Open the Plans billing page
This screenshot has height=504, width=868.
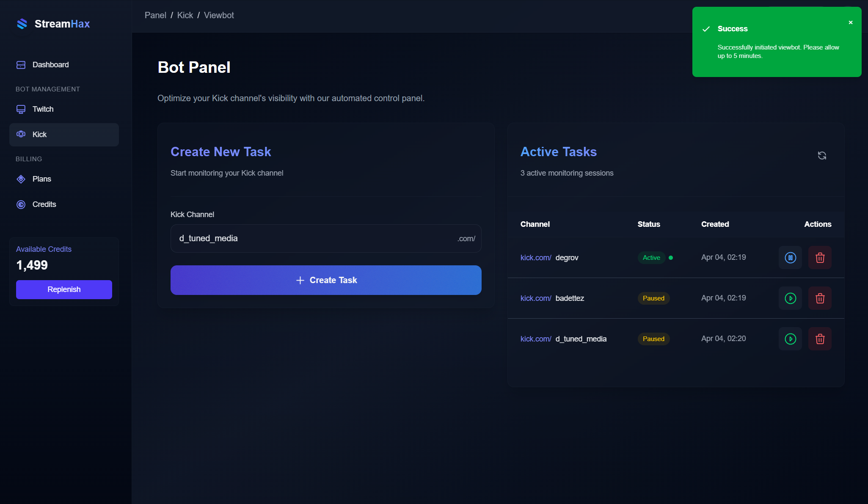pyautogui.click(x=41, y=179)
